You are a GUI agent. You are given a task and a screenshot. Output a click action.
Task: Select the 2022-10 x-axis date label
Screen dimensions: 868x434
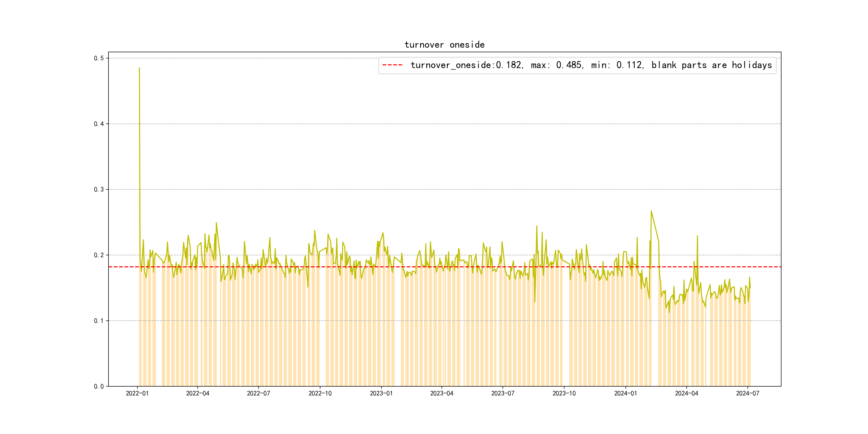(x=320, y=394)
